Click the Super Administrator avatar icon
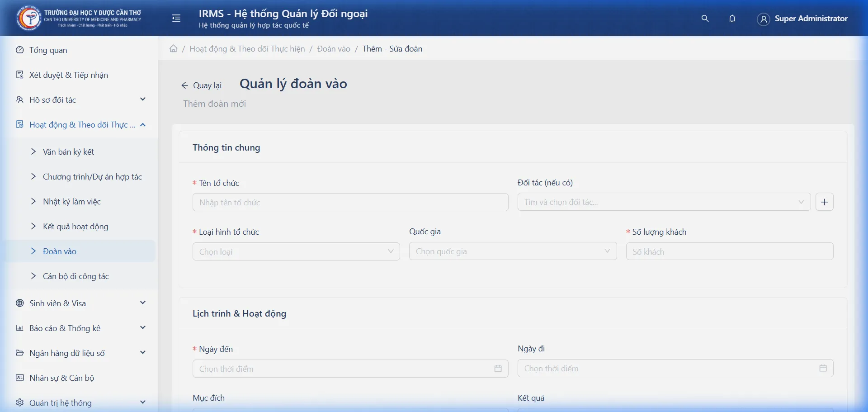This screenshot has width=868, height=412. (763, 19)
